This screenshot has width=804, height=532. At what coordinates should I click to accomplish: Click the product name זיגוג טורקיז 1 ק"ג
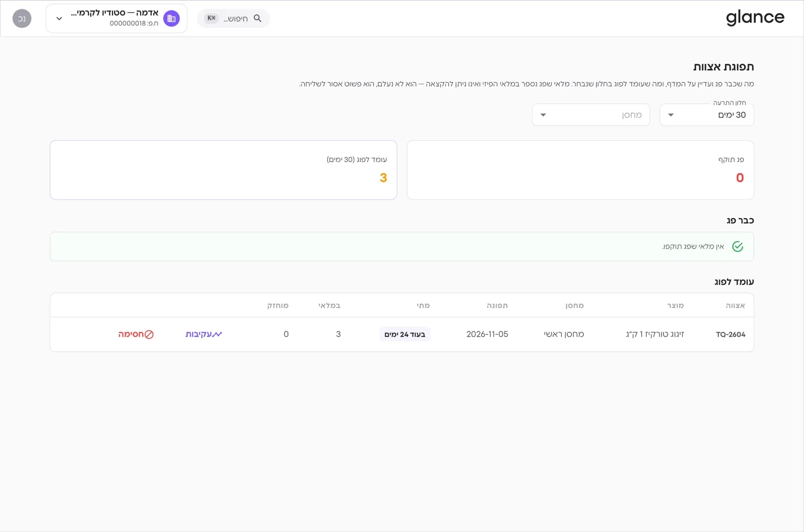(655, 335)
